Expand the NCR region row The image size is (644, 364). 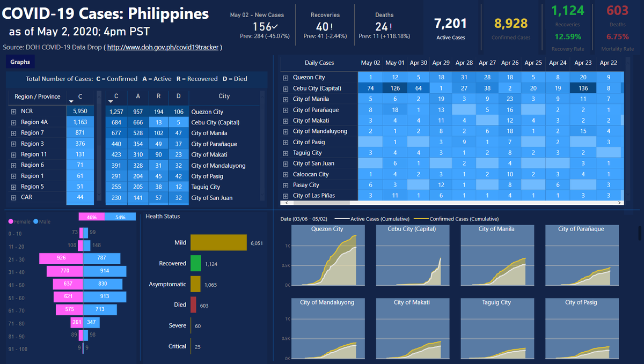pos(13,112)
